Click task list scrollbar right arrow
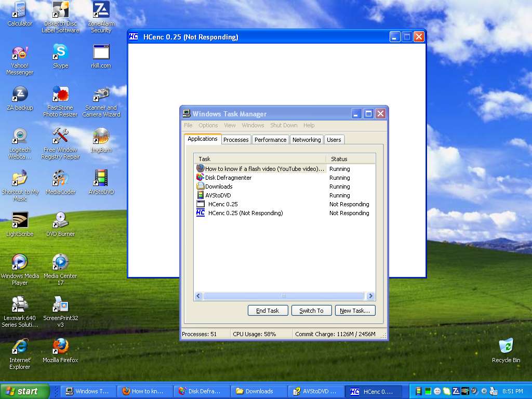This screenshot has height=399, width=532. click(370, 296)
